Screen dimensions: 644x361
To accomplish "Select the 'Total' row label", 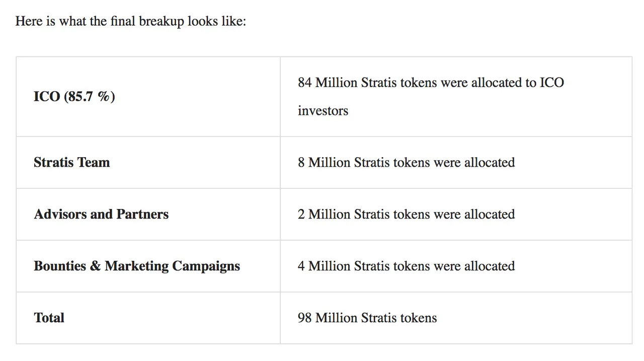I will click(49, 318).
